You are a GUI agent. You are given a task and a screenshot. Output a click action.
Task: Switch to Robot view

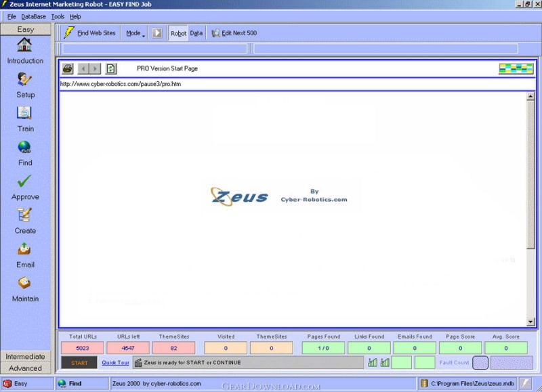click(178, 32)
